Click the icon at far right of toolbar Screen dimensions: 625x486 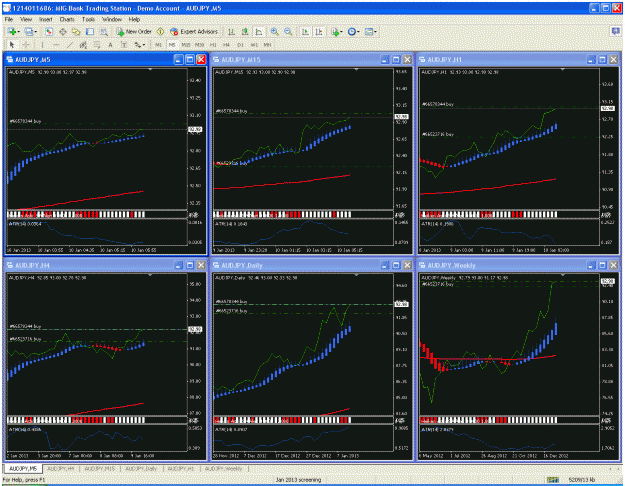coord(615,31)
